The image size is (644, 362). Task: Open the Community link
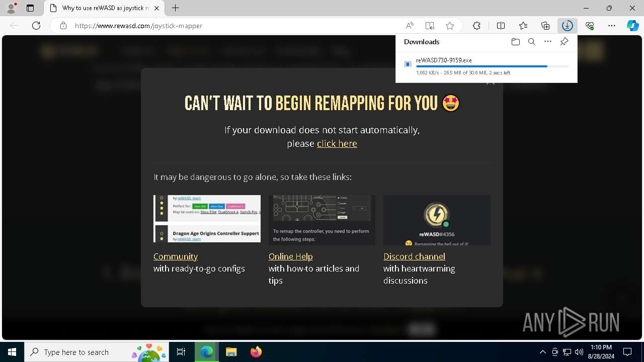176,256
